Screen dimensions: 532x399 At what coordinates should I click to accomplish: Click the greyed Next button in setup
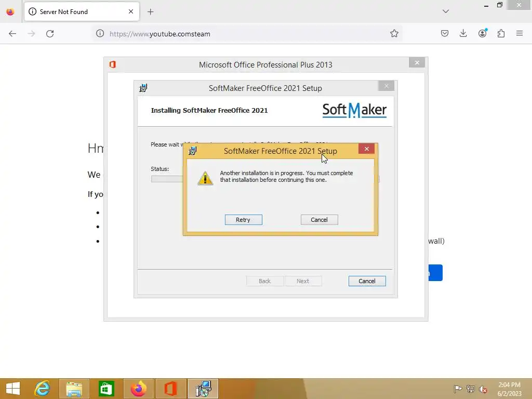tap(303, 281)
